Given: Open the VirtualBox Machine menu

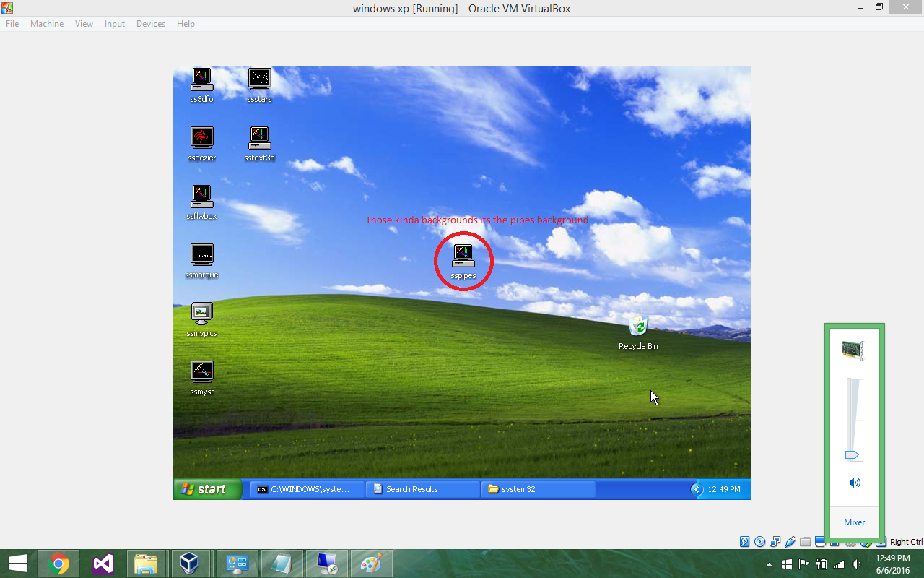Looking at the screenshot, I should point(47,24).
